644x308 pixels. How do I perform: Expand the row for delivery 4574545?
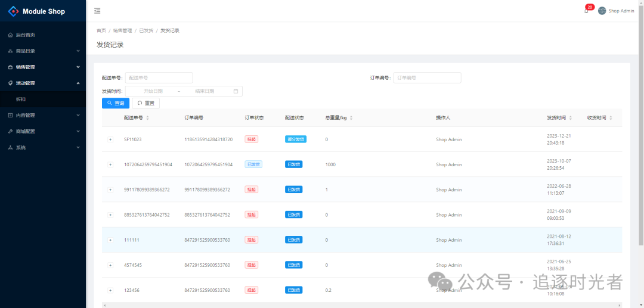pyautogui.click(x=110, y=265)
